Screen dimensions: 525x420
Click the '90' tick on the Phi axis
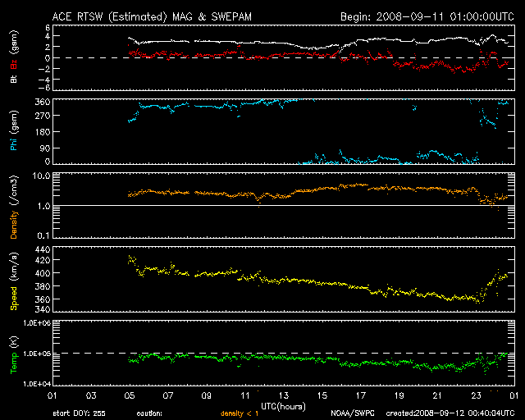(x=45, y=148)
